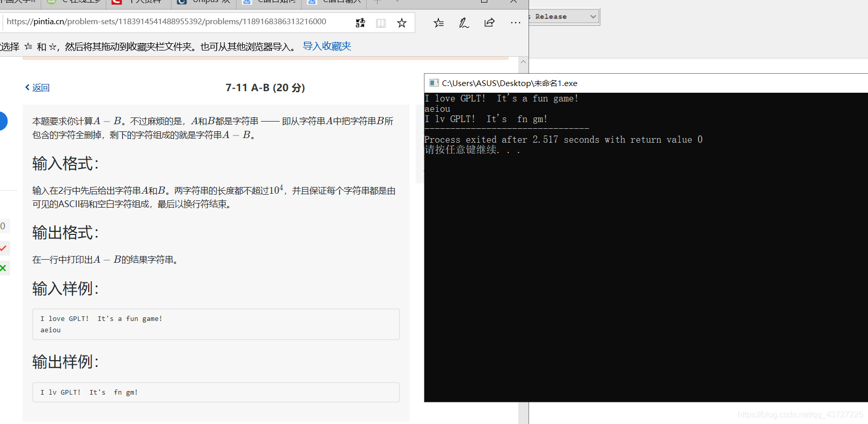The width and height of the screenshot is (868, 424).
Task: Add page to favorites with star icon
Action: coord(402,23)
